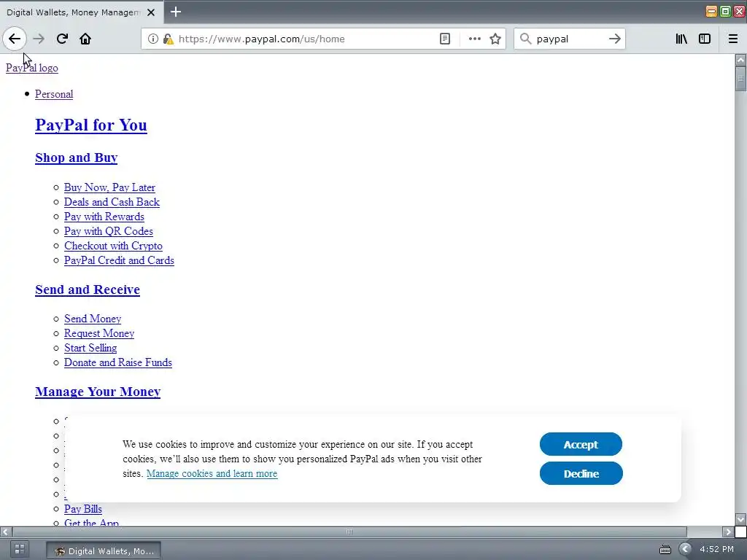
Task: Open the Request Money link
Action: 99,333
